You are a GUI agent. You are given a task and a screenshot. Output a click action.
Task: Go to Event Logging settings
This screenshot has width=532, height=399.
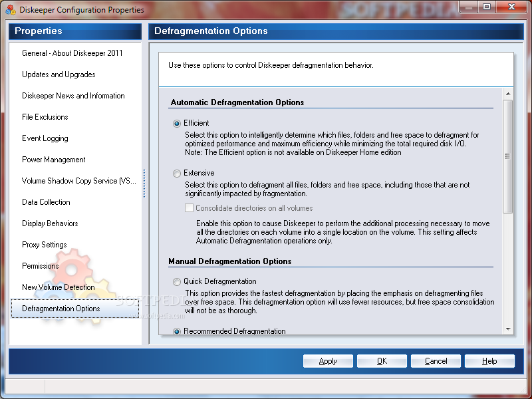click(x=45, y=138)
